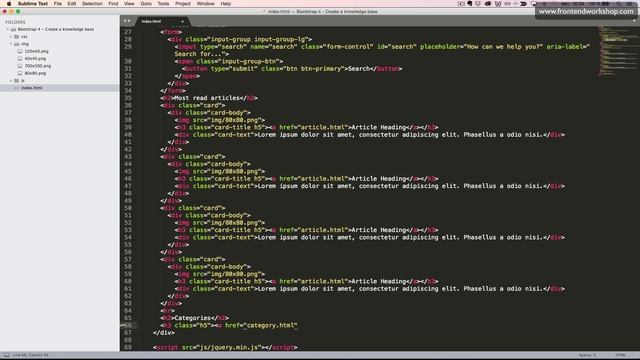Open 700x500.png in the sidebar
Viewport: 640px width, 360px height.
38,66
